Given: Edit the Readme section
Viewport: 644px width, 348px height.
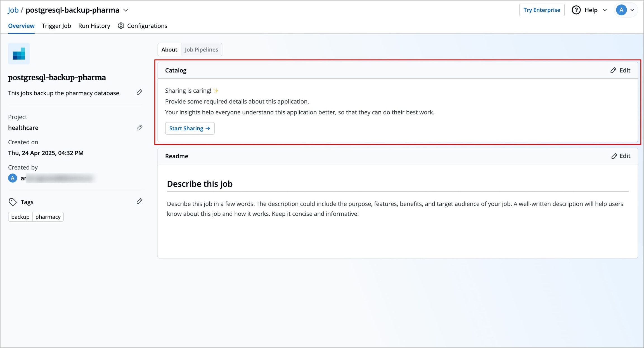Looking at the screenshot, I should pos(621,156).
